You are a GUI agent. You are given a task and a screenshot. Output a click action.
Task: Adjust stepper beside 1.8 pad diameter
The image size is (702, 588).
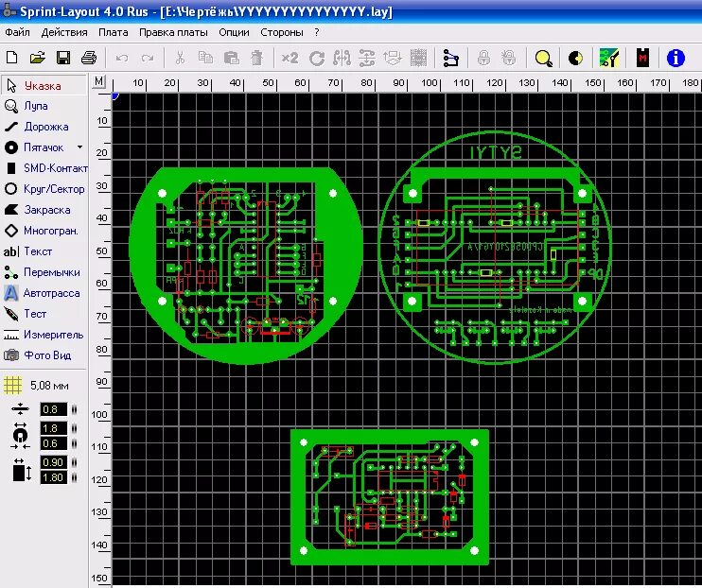(x=75, y=428)
